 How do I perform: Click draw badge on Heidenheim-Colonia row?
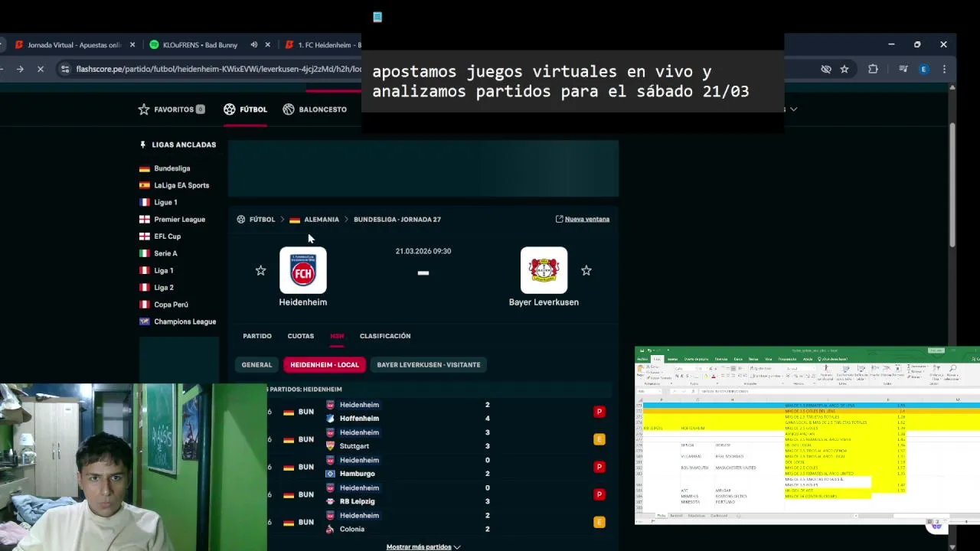pos(599,522)
